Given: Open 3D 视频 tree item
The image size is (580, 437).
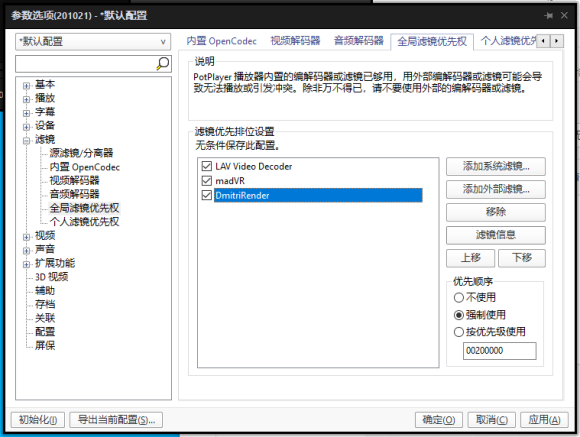Looking at the screenshot, I should 52,277.
